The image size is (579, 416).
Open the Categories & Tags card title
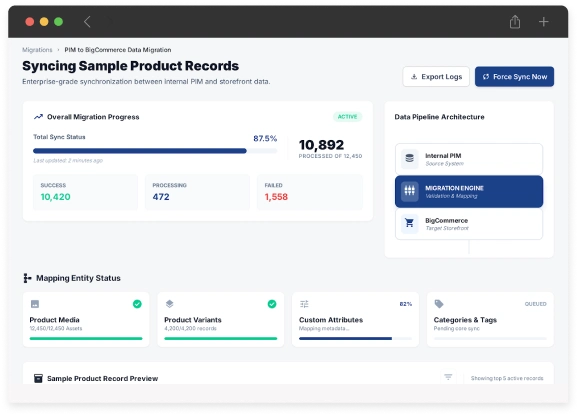pyautogui.click(x=465, y=320)
